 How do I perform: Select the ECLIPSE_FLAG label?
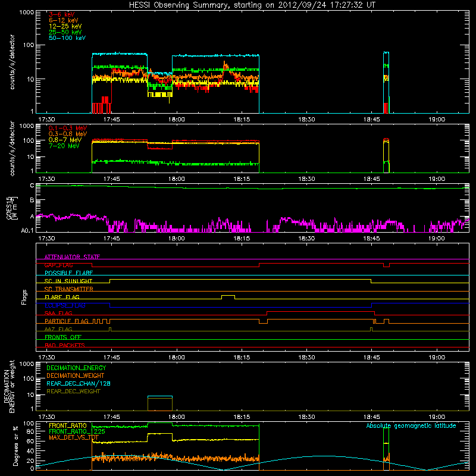pos(65,305)
